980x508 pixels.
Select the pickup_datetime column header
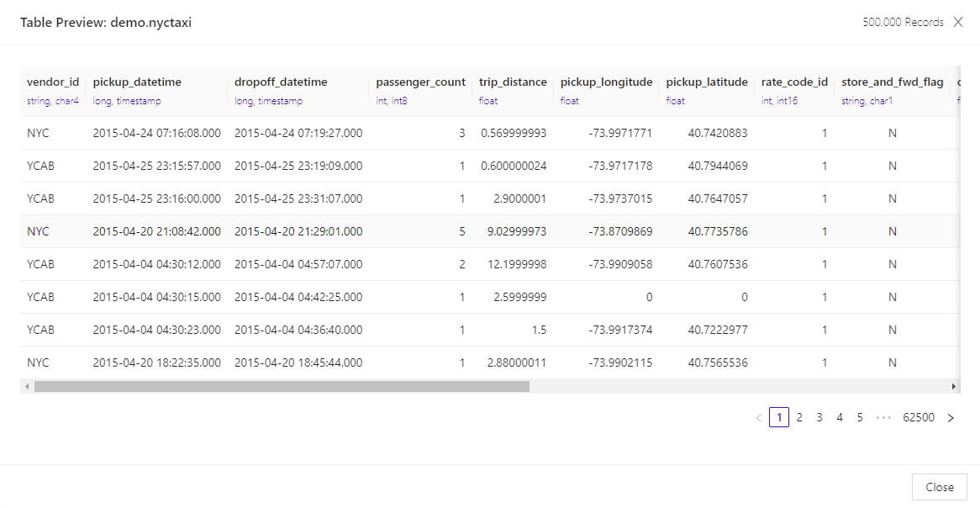(137, 82)
